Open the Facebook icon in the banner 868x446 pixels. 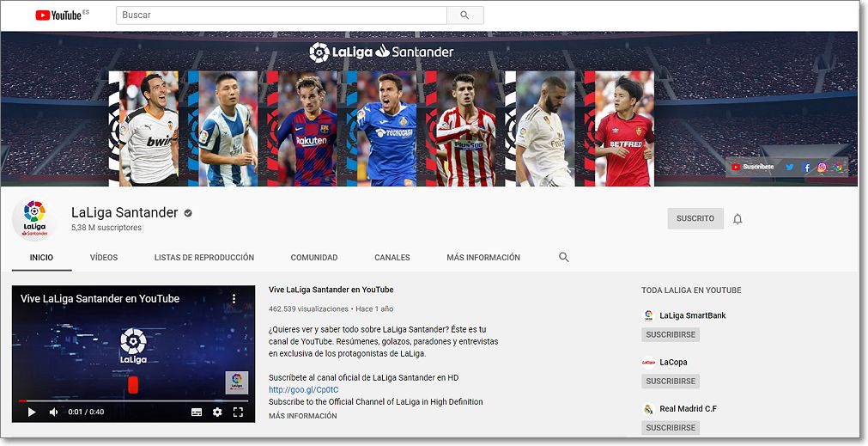pos(806,167)
